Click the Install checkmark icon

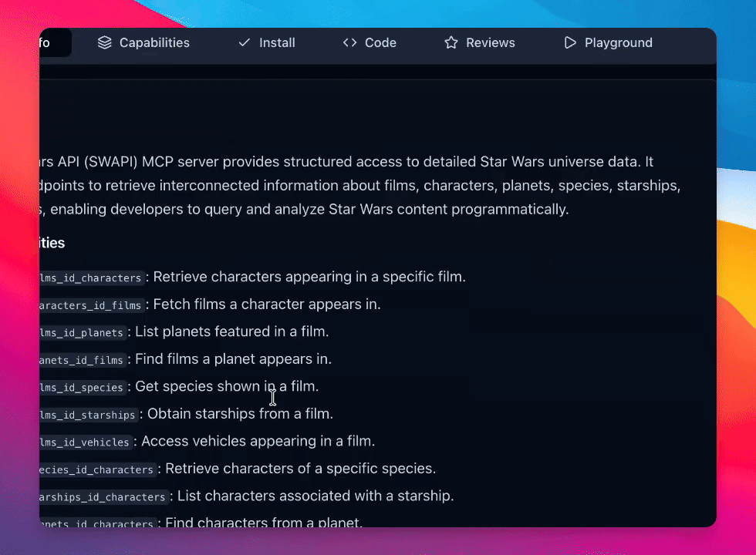(245, 42)
